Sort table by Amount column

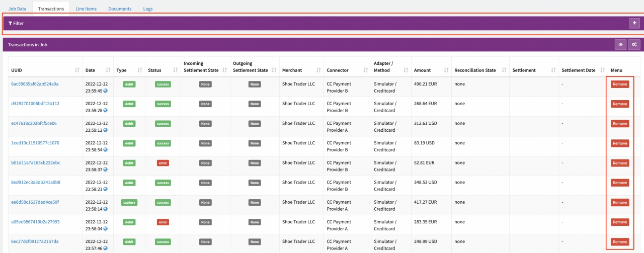445,70
